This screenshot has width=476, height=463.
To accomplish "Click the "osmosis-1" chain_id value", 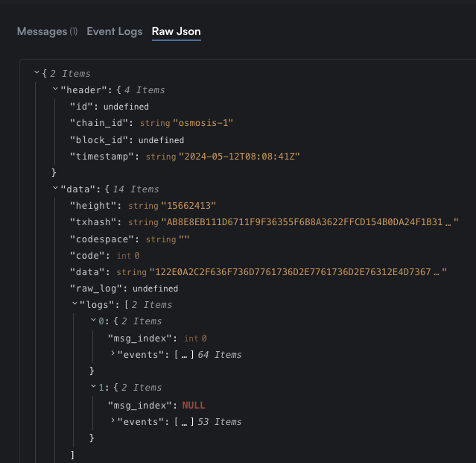I will [x=203, y=123].
